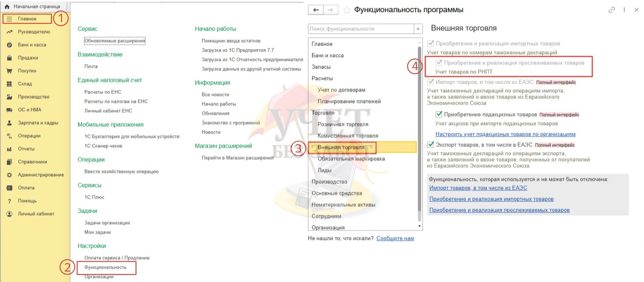Click the Личный кабинет user icon
644x282 pixels.
9,214
